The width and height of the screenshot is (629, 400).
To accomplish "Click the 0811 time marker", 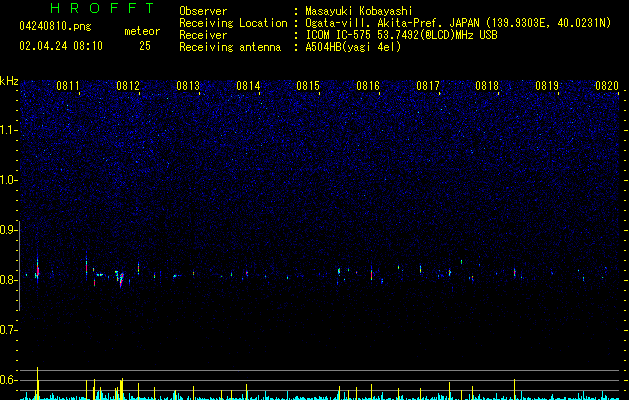I will point(68,86).
